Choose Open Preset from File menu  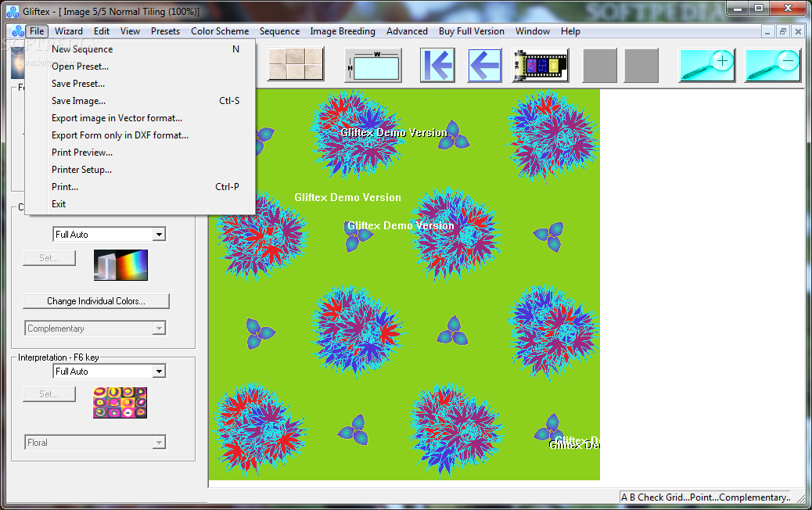(140, 66)
